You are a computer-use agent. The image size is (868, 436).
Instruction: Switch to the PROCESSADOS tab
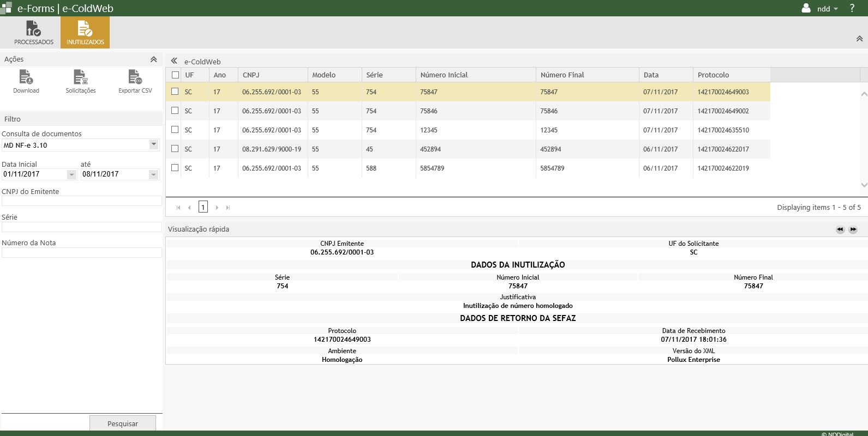[x=34, y=33]
